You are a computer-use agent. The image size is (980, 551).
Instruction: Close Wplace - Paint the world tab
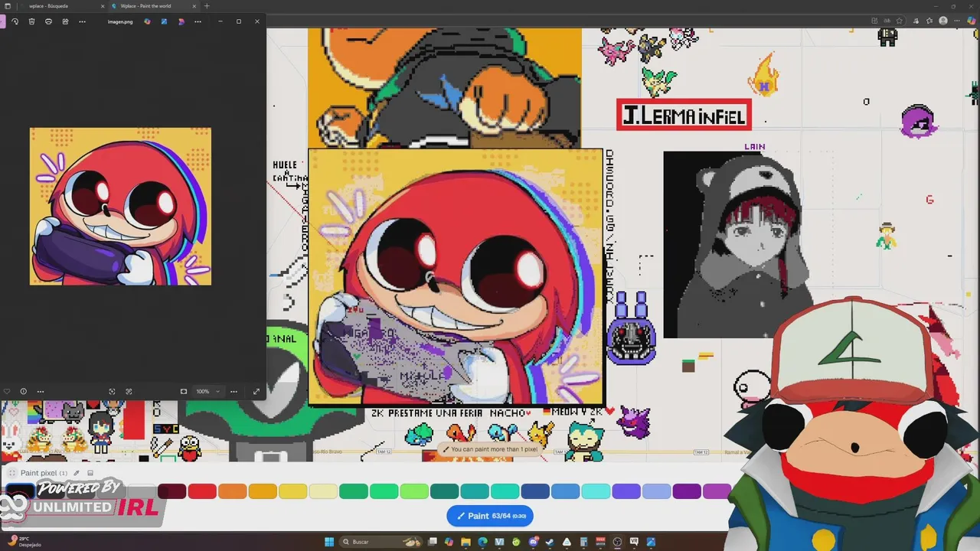click(x=194, y=6)
